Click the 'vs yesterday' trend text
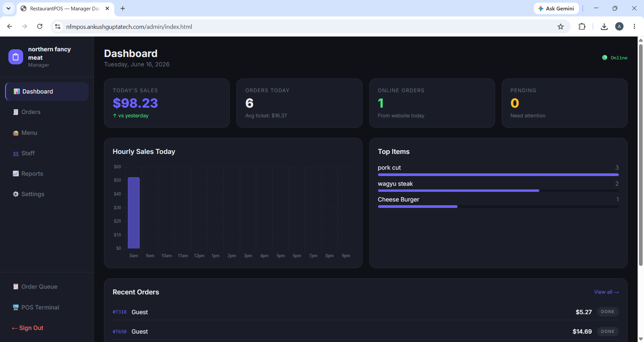Image resolution: width=644 pixels, height=342 pixels. point(130,116)
